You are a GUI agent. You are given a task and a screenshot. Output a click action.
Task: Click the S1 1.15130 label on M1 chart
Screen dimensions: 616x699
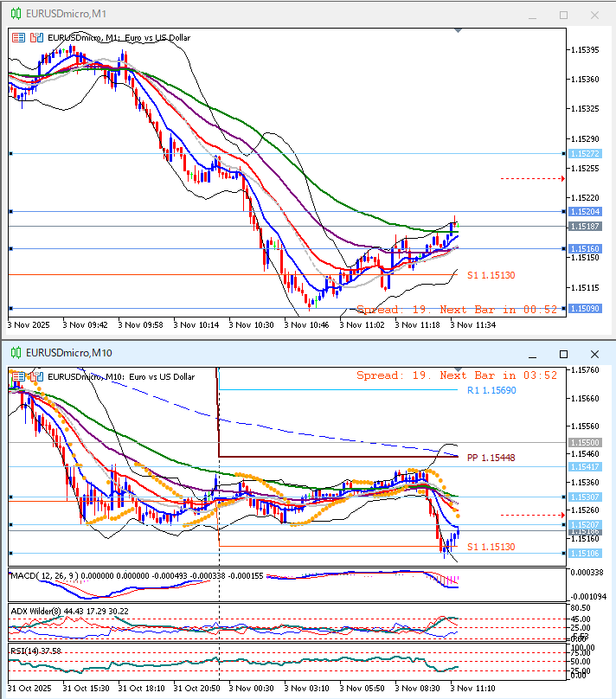point(491,275)
